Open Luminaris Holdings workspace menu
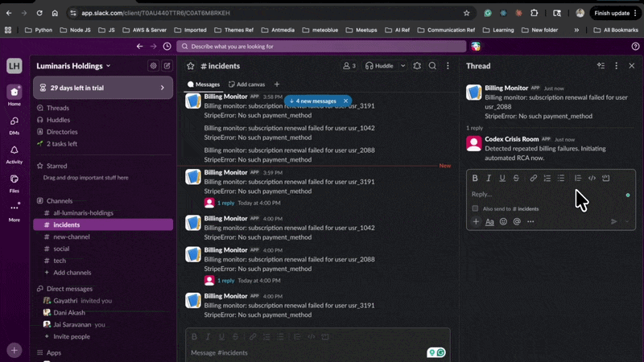 (x=73, y=66)
